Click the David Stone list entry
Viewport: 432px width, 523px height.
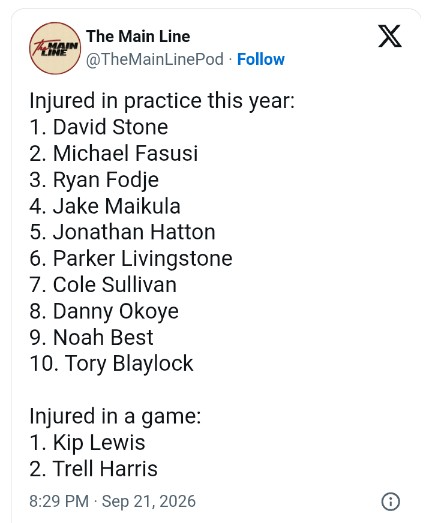coord(99,127)
